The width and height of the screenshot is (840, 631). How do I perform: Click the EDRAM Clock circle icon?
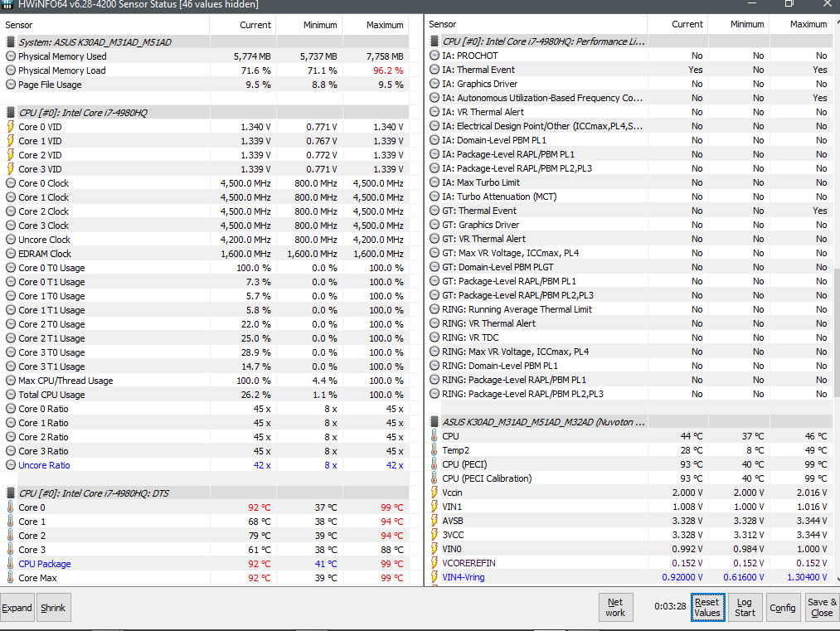pyautogui.click(x=10, y=254)
